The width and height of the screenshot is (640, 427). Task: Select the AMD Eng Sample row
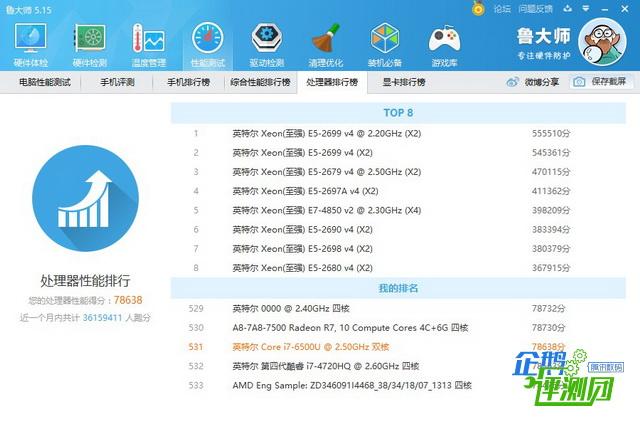click(x=398, y=385)
